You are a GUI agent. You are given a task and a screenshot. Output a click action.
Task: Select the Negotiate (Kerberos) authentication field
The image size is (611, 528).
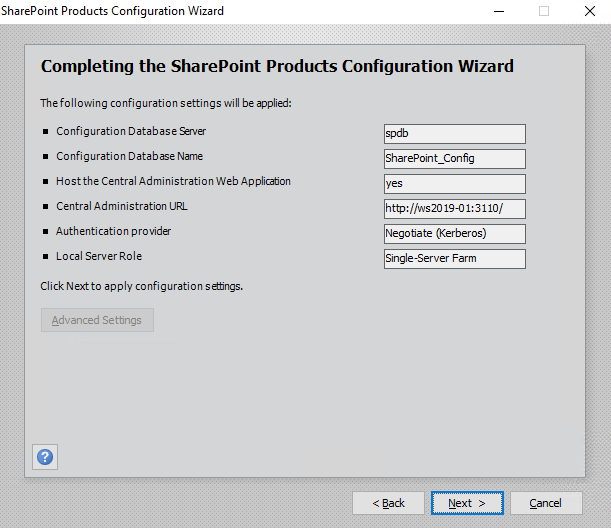pos(455,233)
